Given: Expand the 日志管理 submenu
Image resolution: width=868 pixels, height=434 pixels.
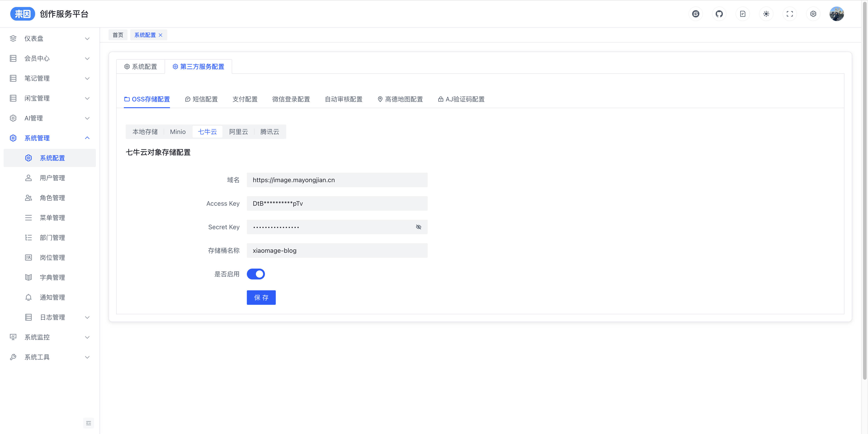Looking at the screenshot, I should [x=57, y=317].
